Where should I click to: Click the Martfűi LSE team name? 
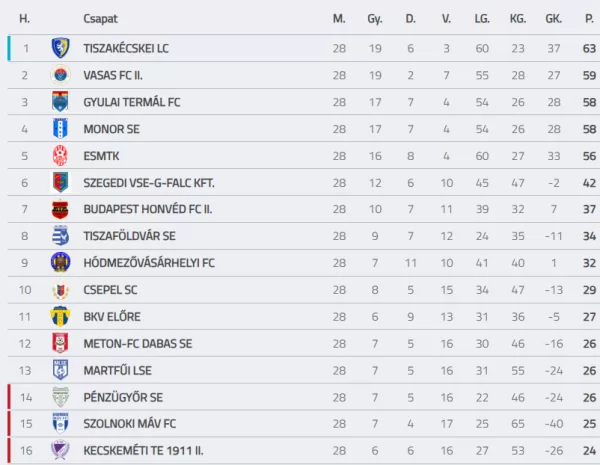pyautogui.click(x=117, y=370)
